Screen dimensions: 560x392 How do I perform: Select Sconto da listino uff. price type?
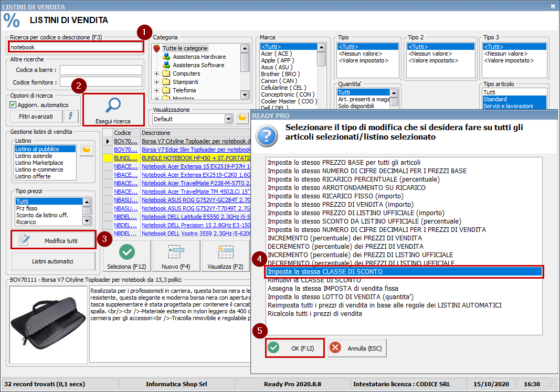(x=42, y=215)
